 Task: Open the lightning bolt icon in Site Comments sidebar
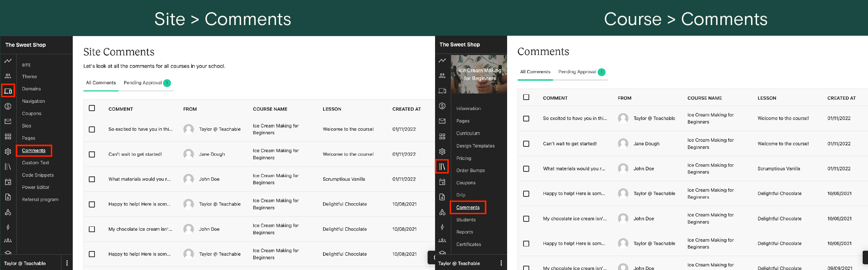click(8, 227)
